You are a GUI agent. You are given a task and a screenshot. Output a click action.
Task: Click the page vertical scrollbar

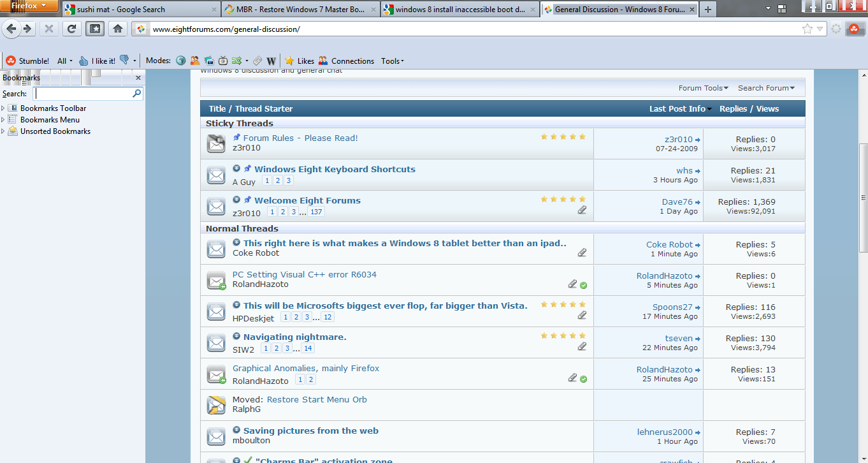pos(864,198)
